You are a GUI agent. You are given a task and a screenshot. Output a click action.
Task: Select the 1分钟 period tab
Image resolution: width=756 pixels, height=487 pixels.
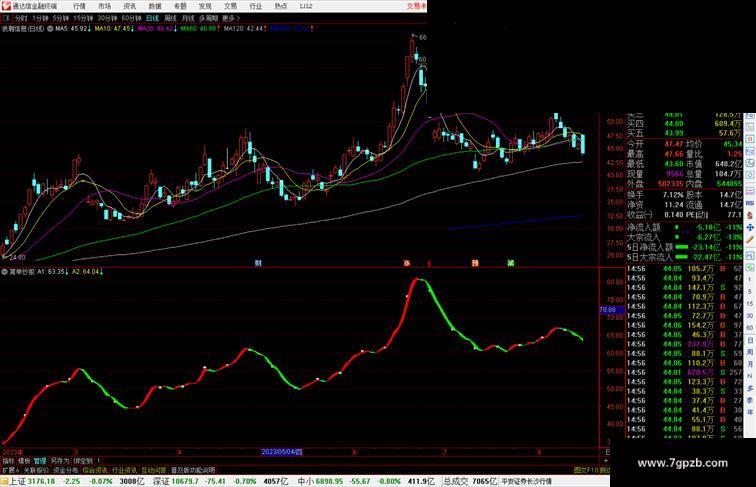click(40, 18)
